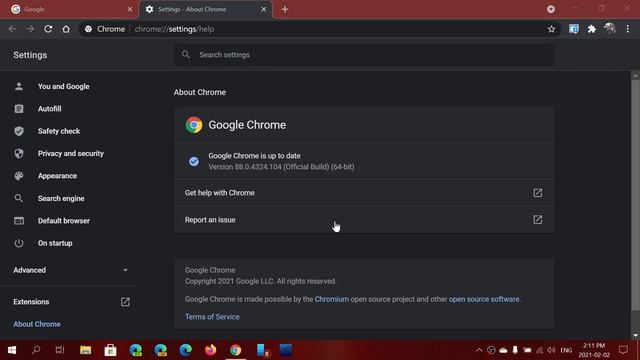Click the site info Chrome chip in address bar
Image resolution: width=640 pixels, height=360 pixels.
point(105,29)
